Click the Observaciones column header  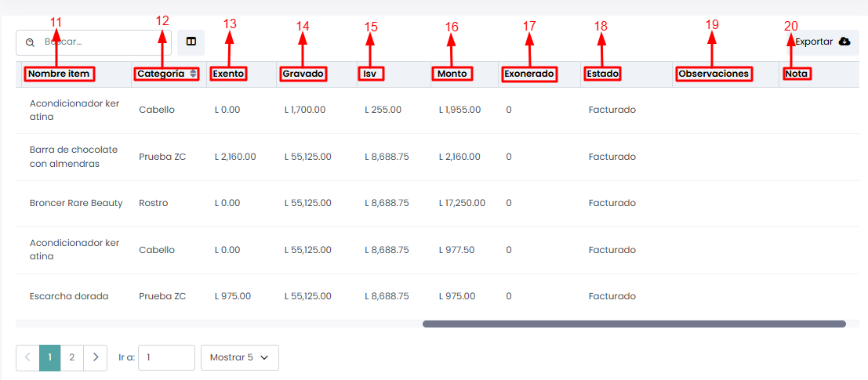click(x=713, y=74)
